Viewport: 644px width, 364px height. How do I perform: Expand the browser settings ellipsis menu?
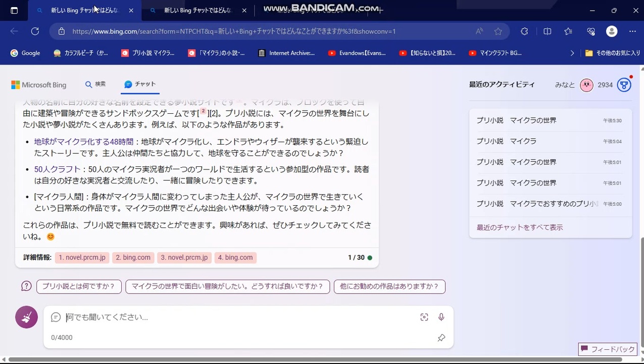tap(632, 31)
